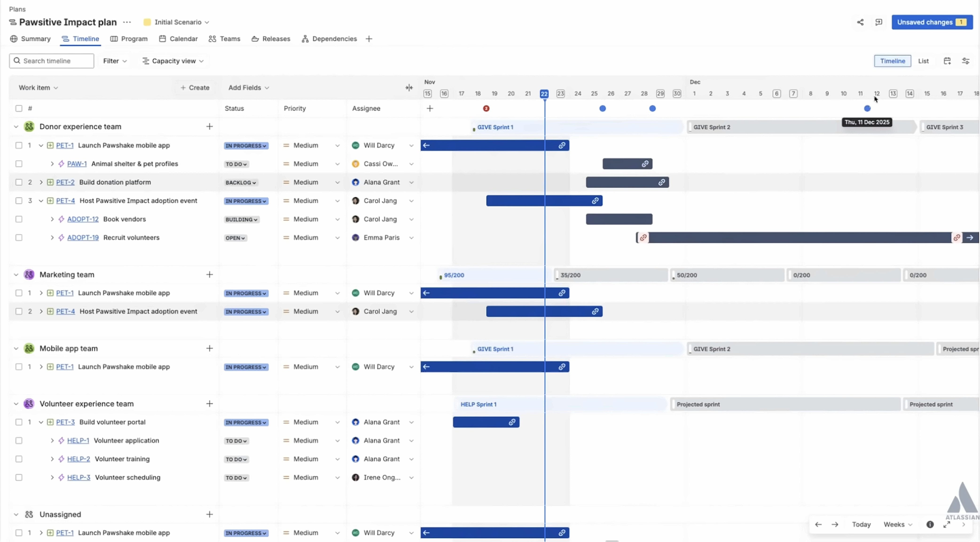Check the PET-3 Build volunteer portal row
Screen dimensions: 980x542
[19, 422]
